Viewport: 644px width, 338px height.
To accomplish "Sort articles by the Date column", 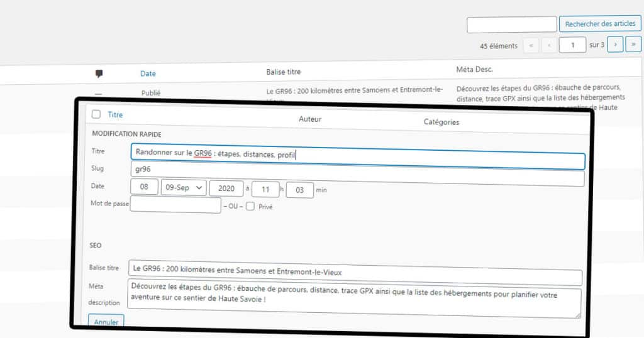I will [x=148, y=74].
